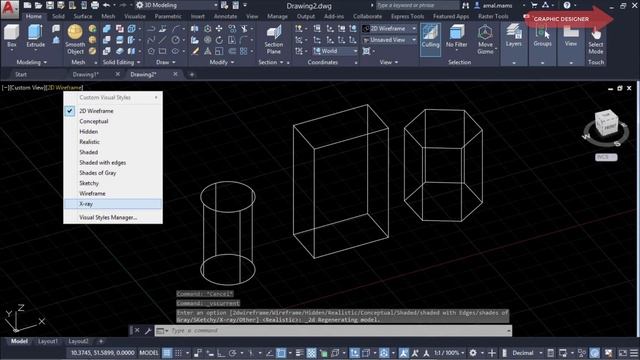The width and height of the screenshot is (640, 360).
Task: Select Conceptual visual style
Action: pos(113,121)
